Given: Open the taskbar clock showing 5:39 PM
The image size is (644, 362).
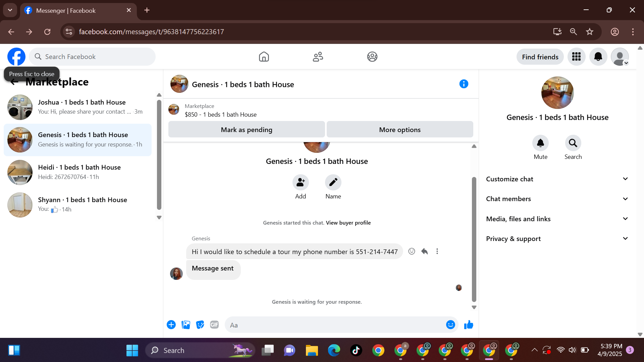Looking at the screenshot, I should tap(610, 350).
